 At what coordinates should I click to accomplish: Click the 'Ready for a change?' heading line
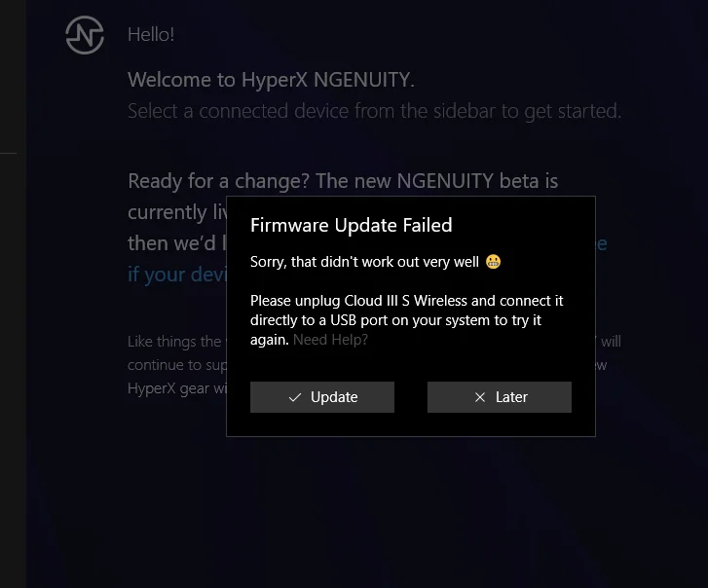pyautogui.click(x=343, y=181)
